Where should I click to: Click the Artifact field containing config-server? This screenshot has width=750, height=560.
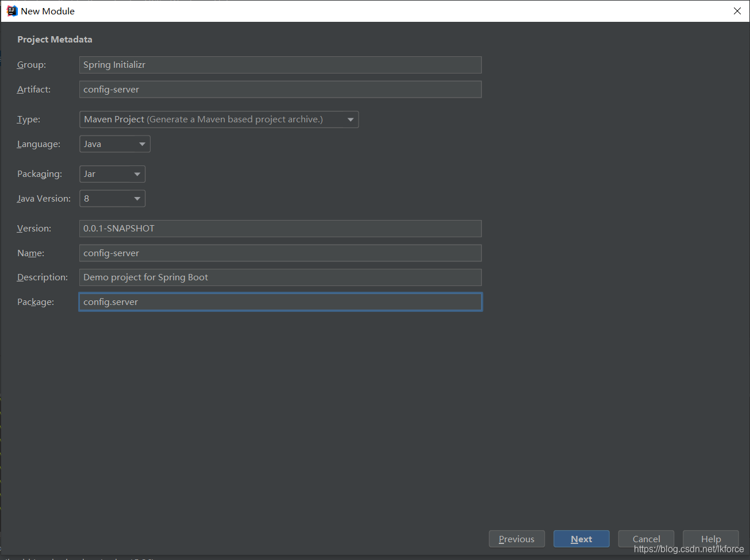point(280,90)
